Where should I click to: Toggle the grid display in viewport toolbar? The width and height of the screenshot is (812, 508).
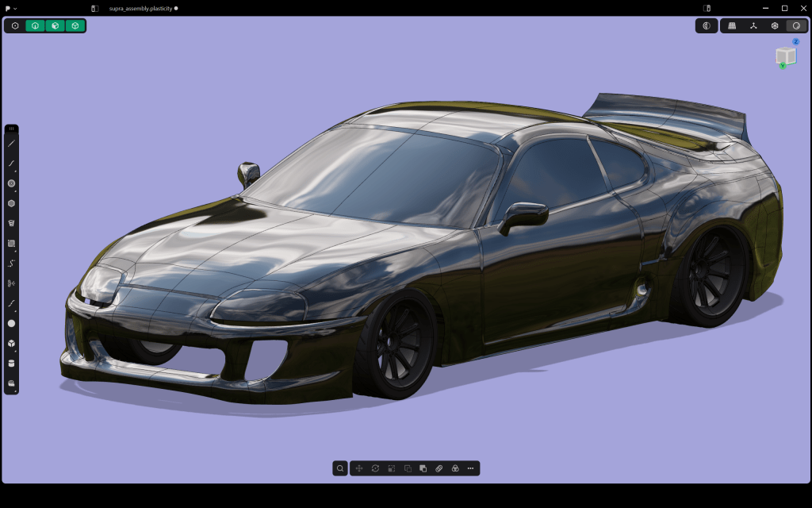coord(732,25)
